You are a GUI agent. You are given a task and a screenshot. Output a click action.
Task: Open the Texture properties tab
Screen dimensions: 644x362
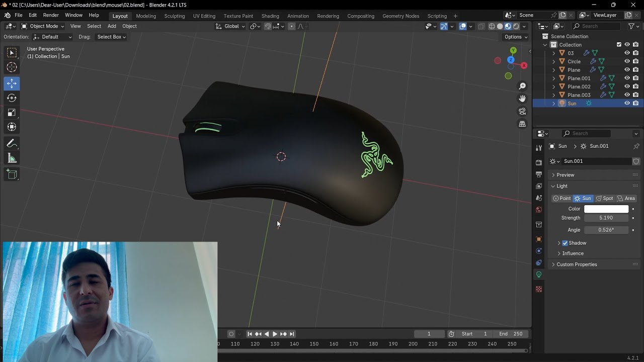click(539, 289)
